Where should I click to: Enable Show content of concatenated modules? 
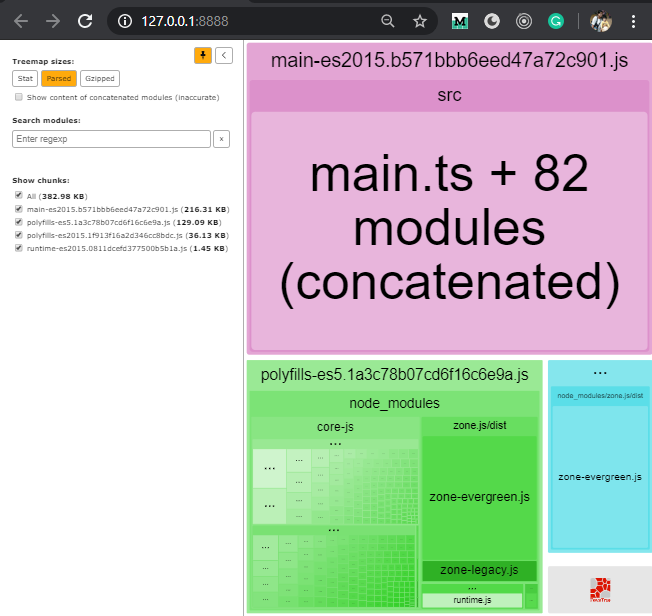coord(19,97)
